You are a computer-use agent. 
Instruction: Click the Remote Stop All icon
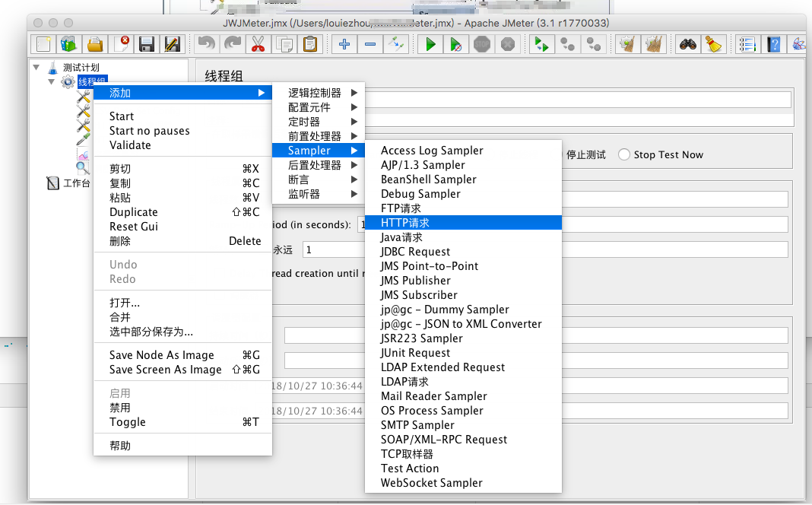tap(568, 45)
